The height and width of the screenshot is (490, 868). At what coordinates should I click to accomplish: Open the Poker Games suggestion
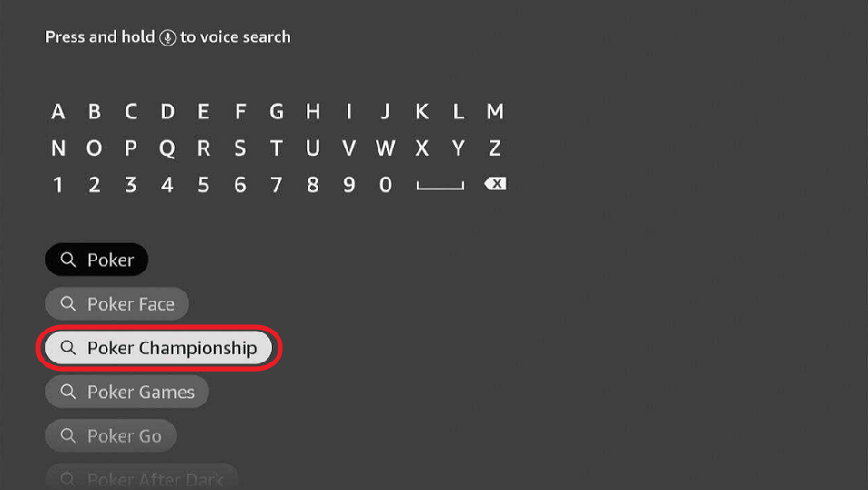click(127, 392)
